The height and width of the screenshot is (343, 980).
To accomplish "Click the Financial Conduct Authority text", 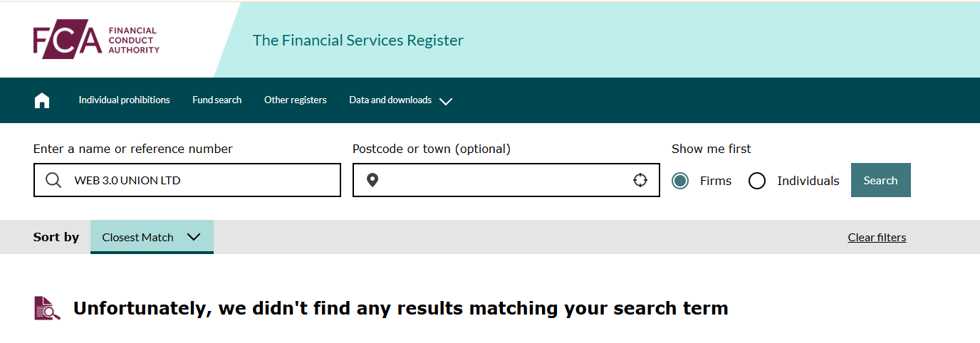I will pyautogui.click(x=134, y=41).
